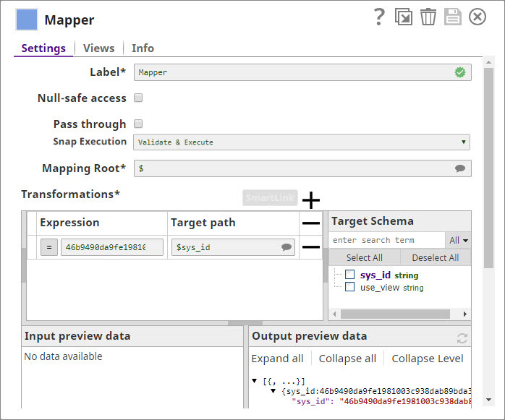Open suggestion bubble for $sys_id target path
The width and height of the screenshot is (505, 420).
click(x=286, y=247)
